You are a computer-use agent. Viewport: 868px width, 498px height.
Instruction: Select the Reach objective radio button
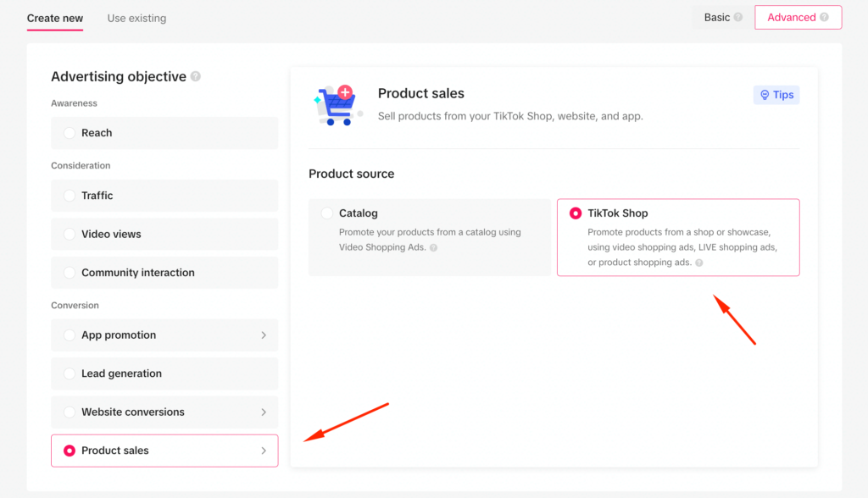click(70, 133)
